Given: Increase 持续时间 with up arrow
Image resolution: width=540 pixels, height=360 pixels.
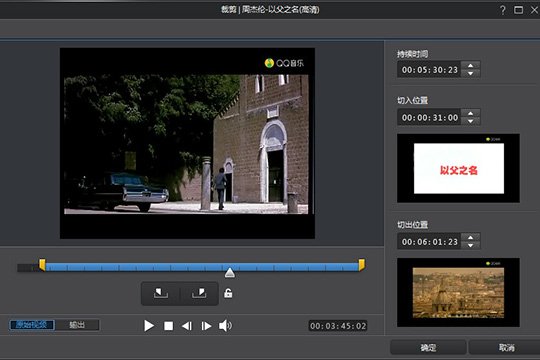Looking at the screenshot, I should (x=470, y=65).
